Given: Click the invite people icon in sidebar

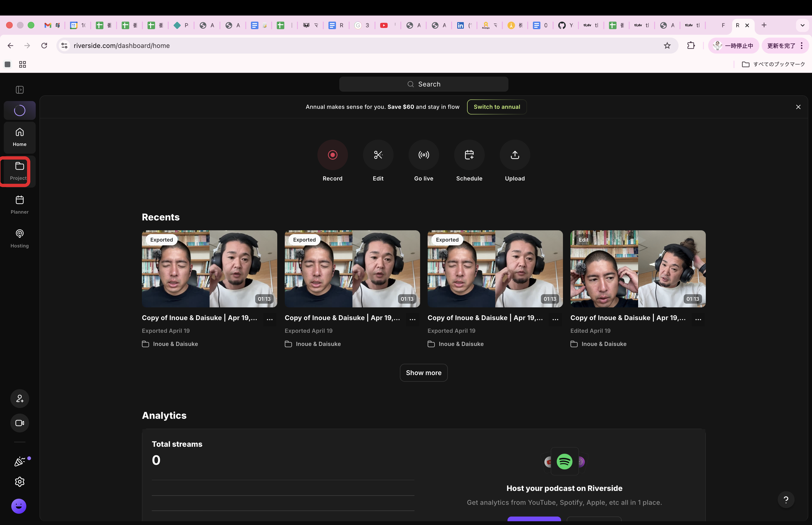Looking at the screenshot, I should tap(20, 399).
